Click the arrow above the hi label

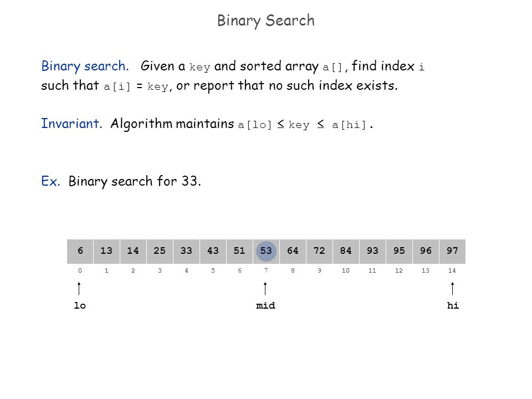[x=452, y=288]
